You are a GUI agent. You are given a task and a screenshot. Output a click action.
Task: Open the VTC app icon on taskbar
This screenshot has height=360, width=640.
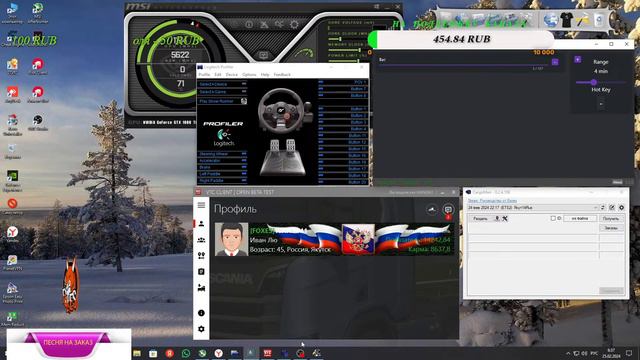268,353
